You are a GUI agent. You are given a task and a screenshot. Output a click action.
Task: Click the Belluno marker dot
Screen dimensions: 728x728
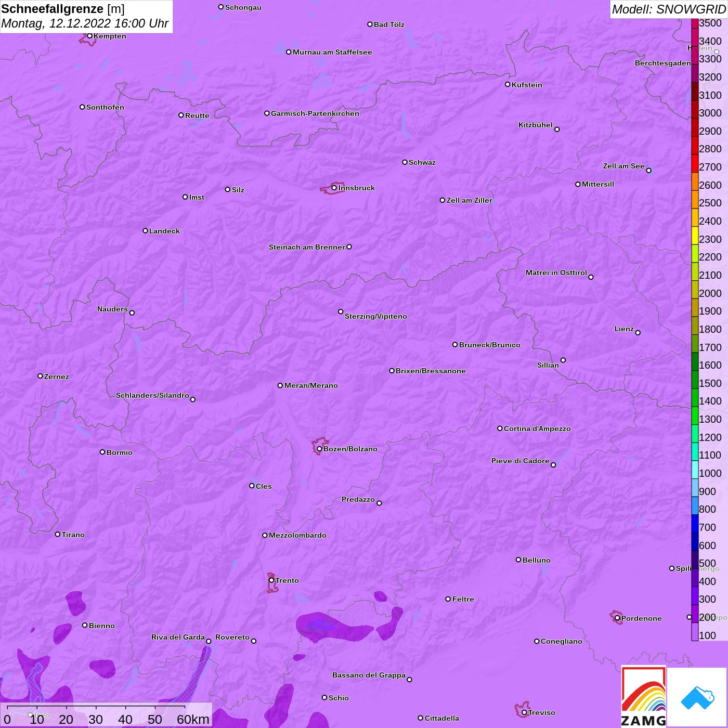click(518, 560)
